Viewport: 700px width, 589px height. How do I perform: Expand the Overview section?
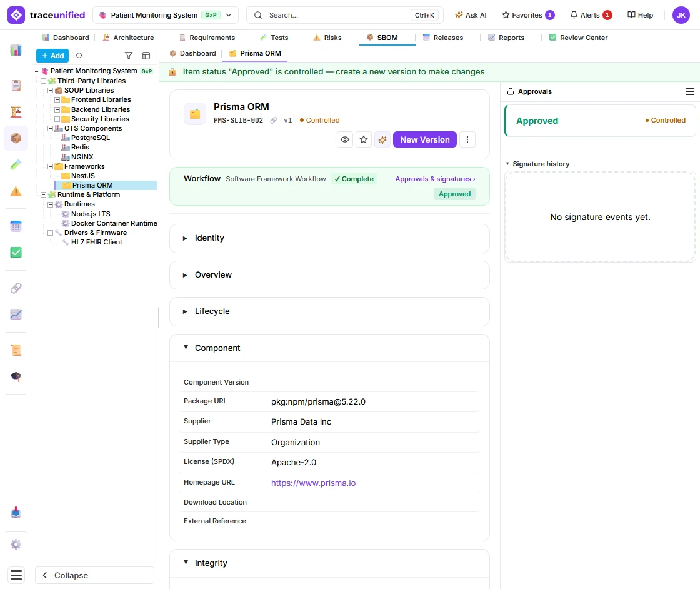(329, 274)
